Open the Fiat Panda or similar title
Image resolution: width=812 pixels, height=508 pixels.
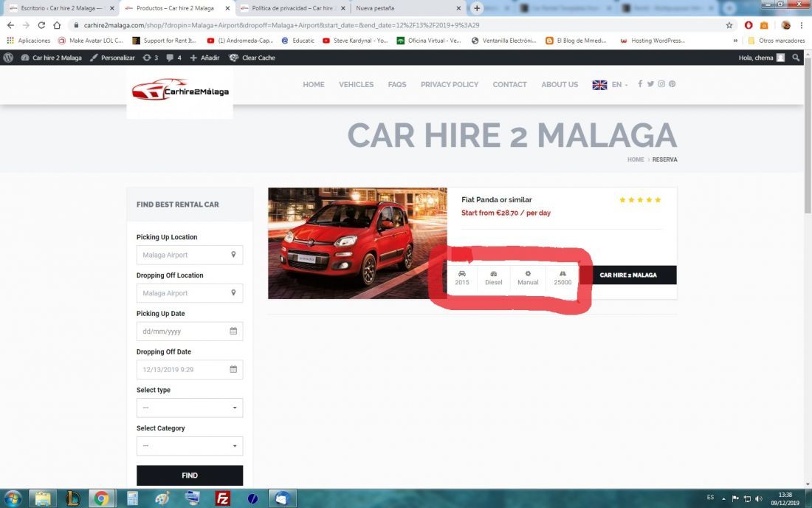coord(497,200)
